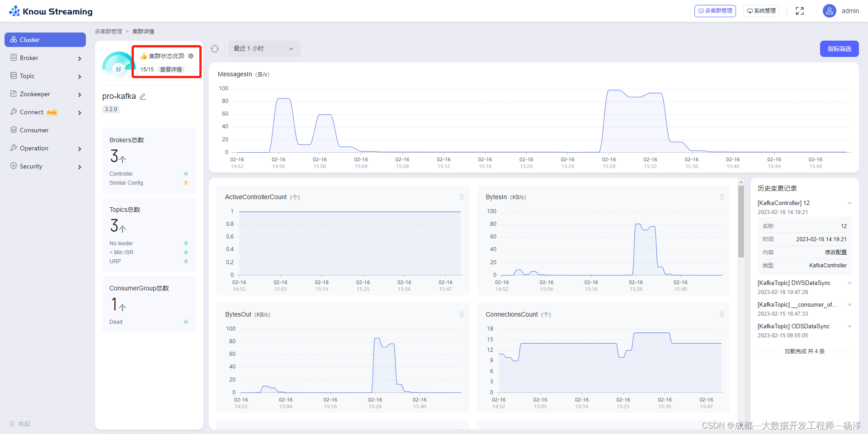Click the BytesOut chart drag handle

[x=461, y=314]
